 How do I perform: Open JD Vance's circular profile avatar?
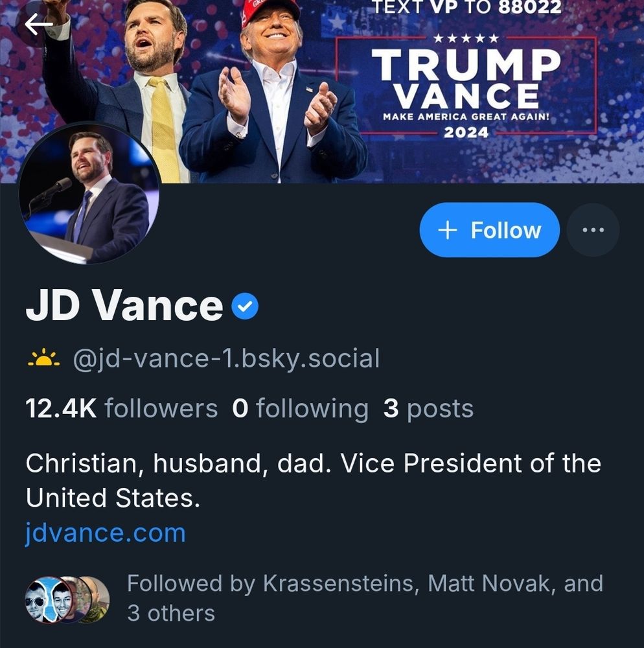pyautogui.click(x=89, y=193)
